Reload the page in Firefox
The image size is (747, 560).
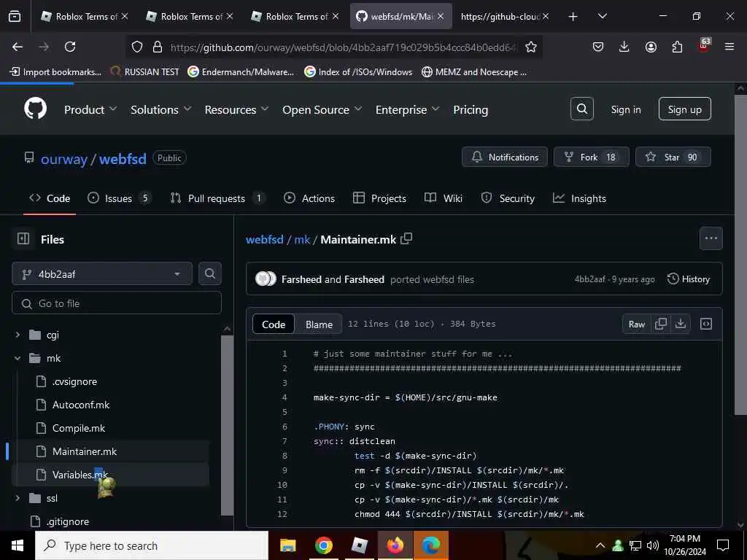coord(70,47)
